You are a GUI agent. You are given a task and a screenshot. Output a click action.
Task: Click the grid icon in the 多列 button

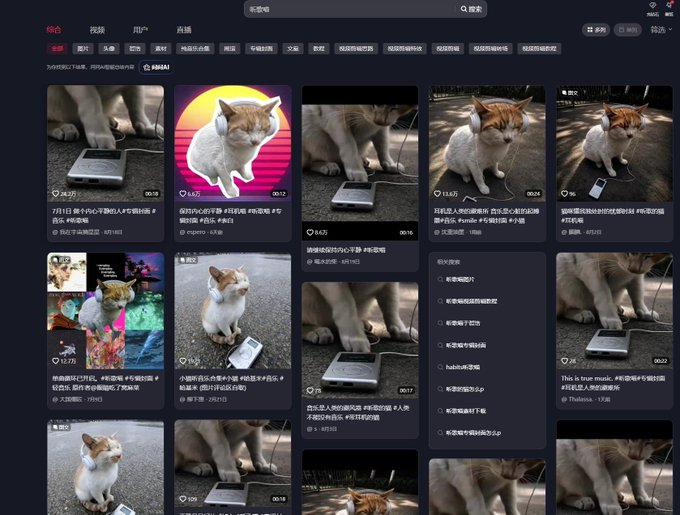coord(590,30)
